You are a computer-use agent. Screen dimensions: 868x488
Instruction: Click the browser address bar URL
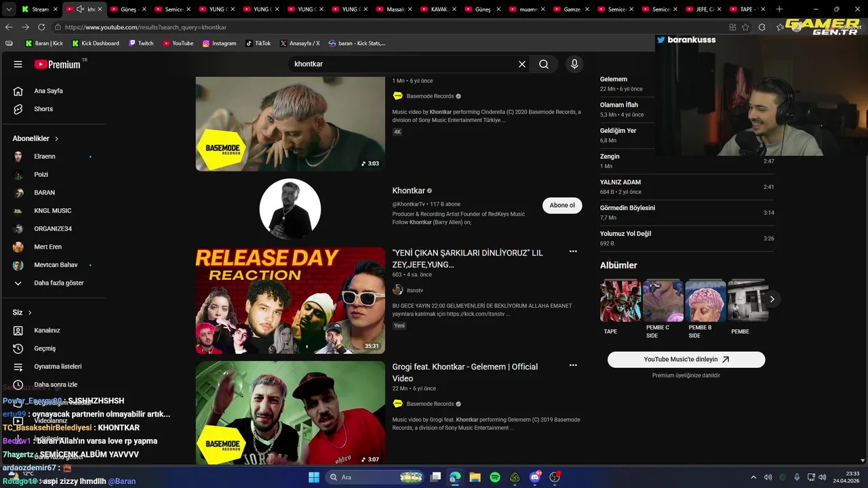pos(145,27)
